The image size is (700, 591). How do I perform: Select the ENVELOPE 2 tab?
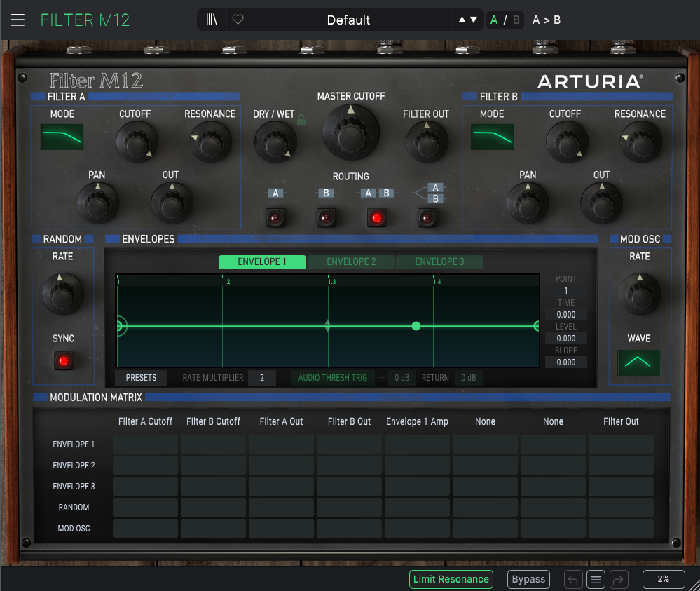[x=351, y=261]
